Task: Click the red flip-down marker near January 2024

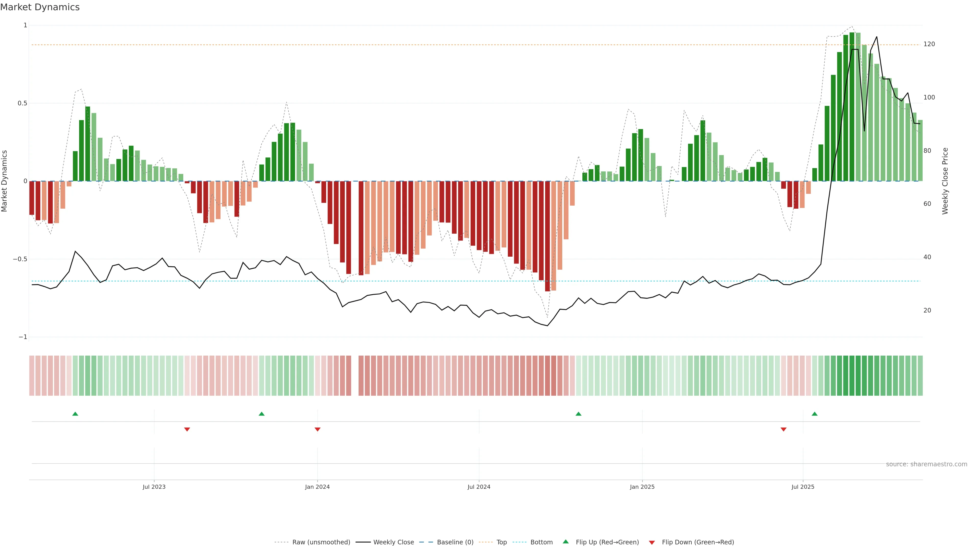Action: [x=318, y=429]
